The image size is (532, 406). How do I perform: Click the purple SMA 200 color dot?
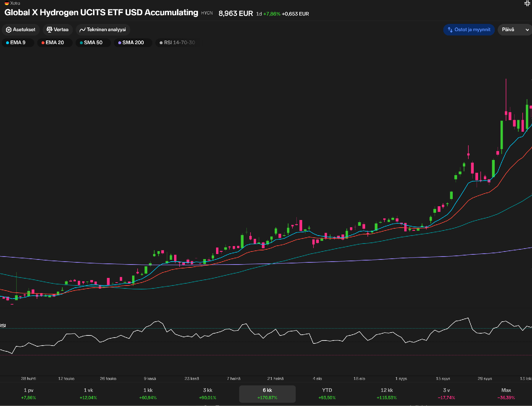(x=120, y=43)
